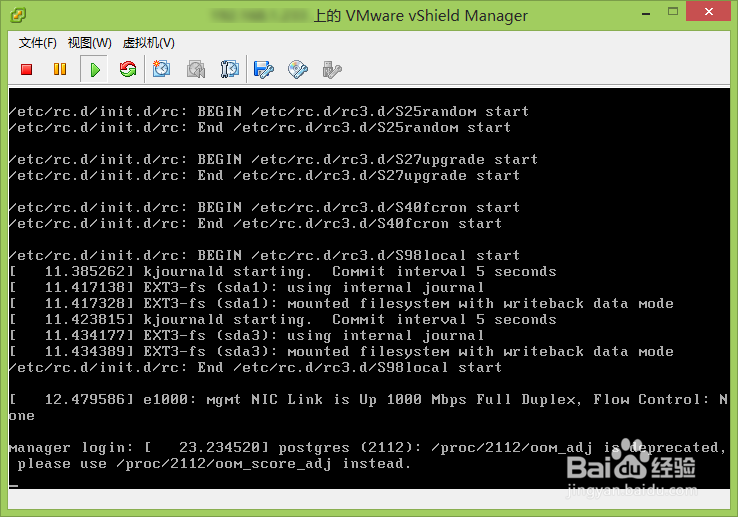This screenshot has height=517, width=738.
Task: Click the '11.385262] kjournald starting' line
Action: [x=283, y=271]
